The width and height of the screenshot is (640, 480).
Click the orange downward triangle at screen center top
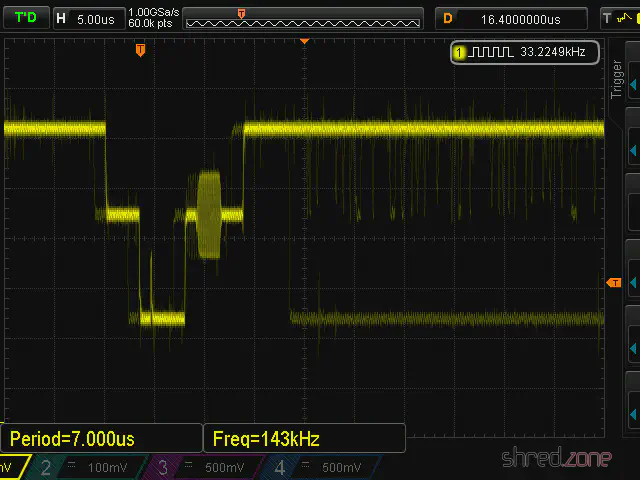click(304, 42)
